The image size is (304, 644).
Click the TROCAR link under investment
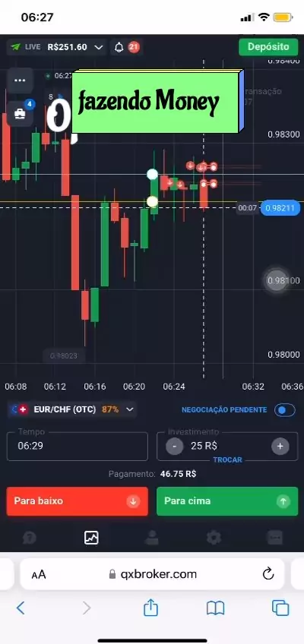227,460
